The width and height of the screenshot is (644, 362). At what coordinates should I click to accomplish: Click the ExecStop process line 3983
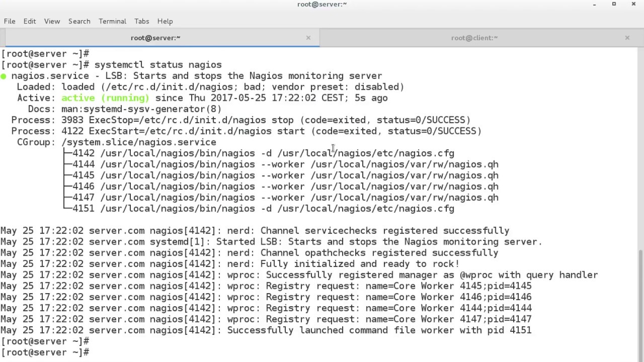coord(241,120)
